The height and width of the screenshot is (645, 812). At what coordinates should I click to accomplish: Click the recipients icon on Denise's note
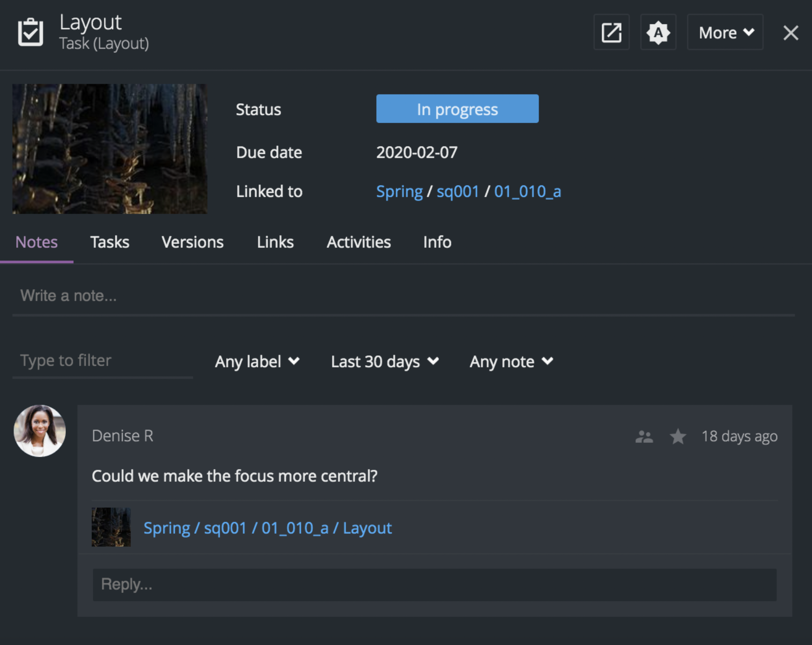645,436
